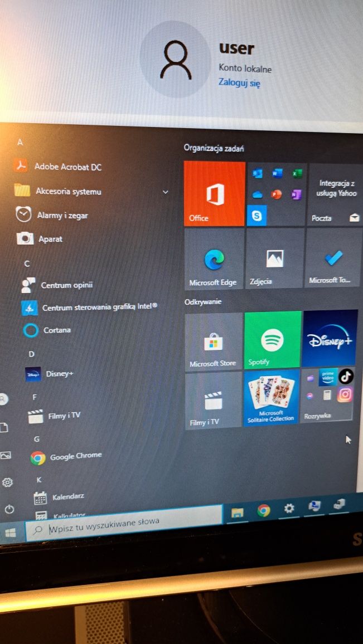Click the letter K index header
This screenshot has height=644, width=363.
pyautogui.click(x=39, y=480)
